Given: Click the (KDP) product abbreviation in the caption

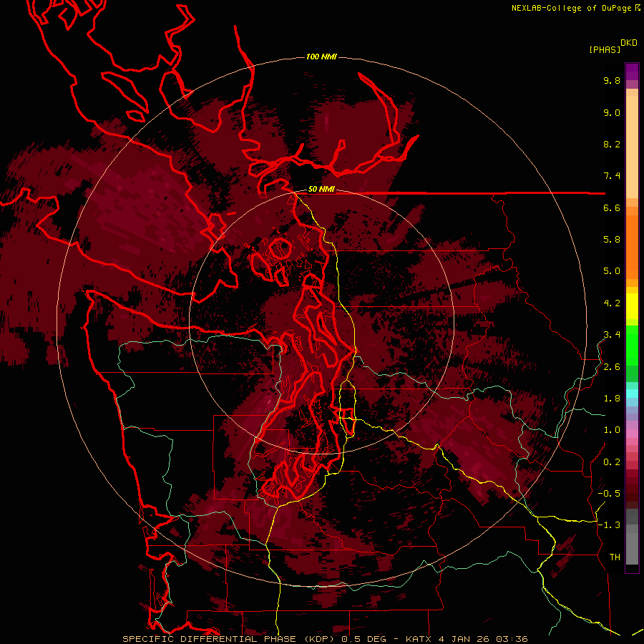Looking at the screenshot, I should point(318,639).
